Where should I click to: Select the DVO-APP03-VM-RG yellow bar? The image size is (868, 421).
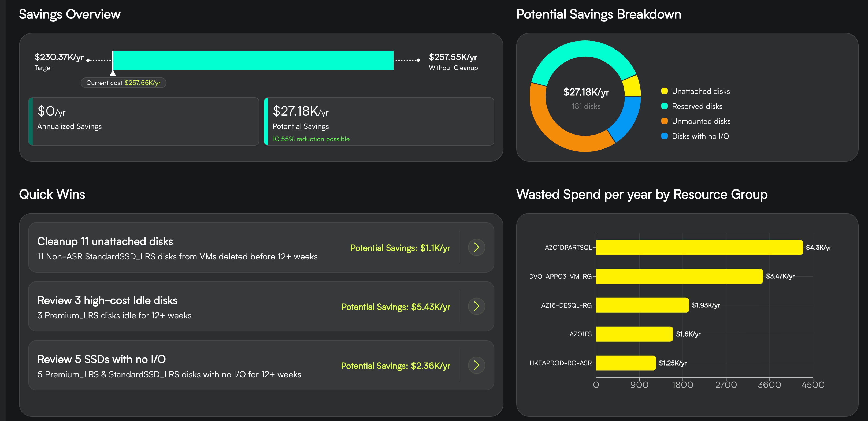point(679,277)
